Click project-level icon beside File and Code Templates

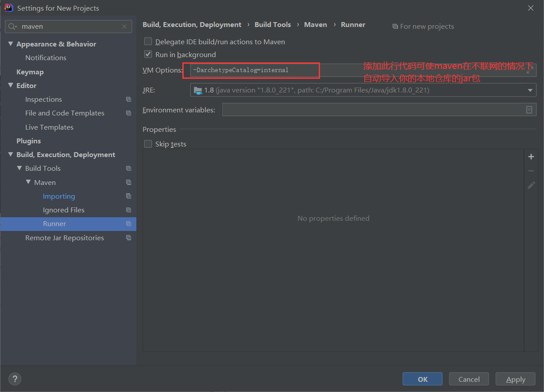click(x=128, y=113)
